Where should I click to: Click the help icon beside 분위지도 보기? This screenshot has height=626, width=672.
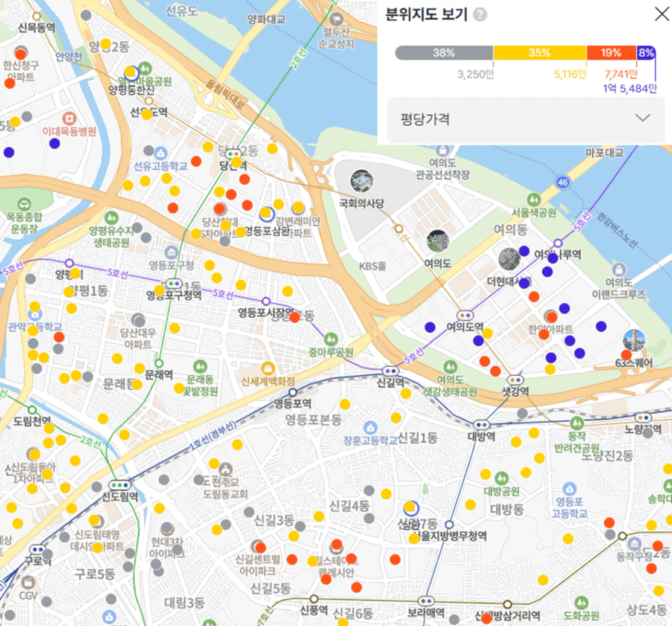pos(479,15)
